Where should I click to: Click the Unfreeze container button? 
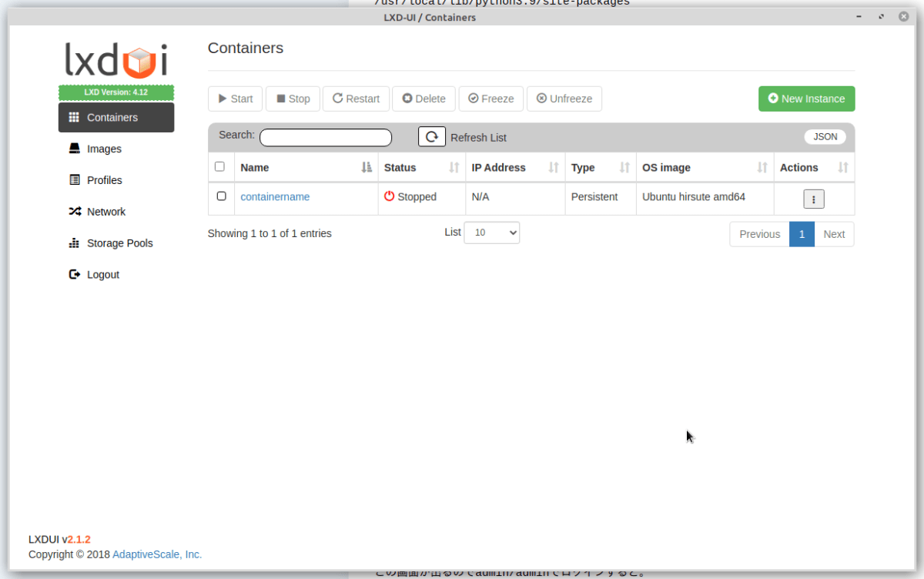(x=564, y=99)
